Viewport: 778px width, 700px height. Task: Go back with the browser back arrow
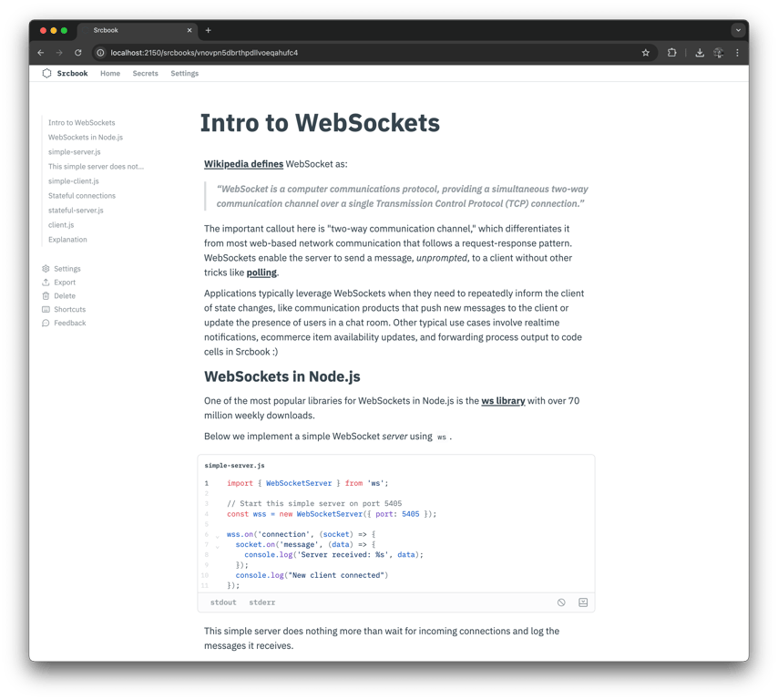point(41,53)
